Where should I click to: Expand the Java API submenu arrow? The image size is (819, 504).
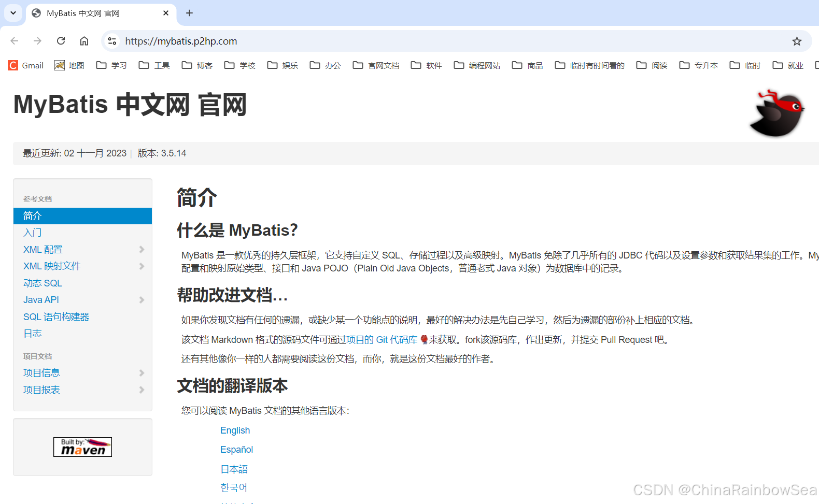click(142, 300)
